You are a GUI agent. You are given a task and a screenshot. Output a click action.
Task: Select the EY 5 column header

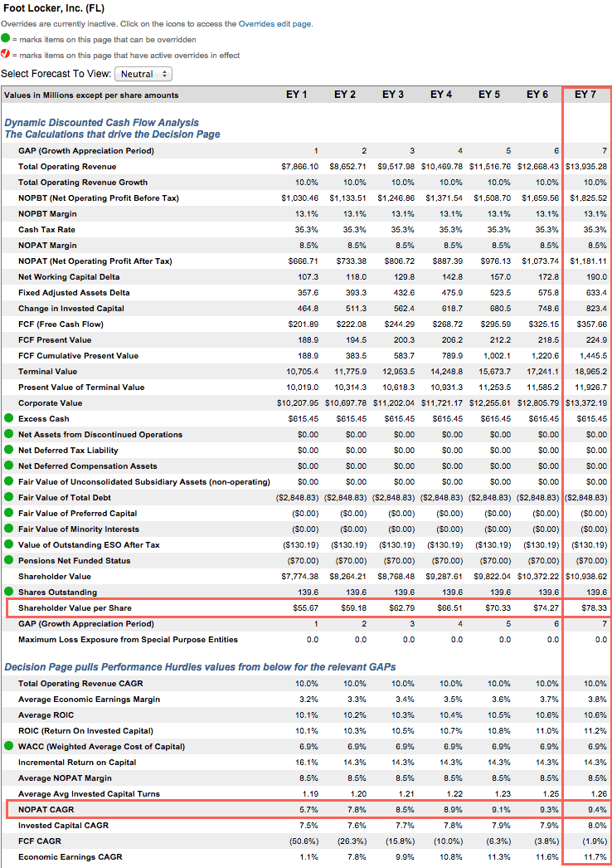[x=489, y=95]
